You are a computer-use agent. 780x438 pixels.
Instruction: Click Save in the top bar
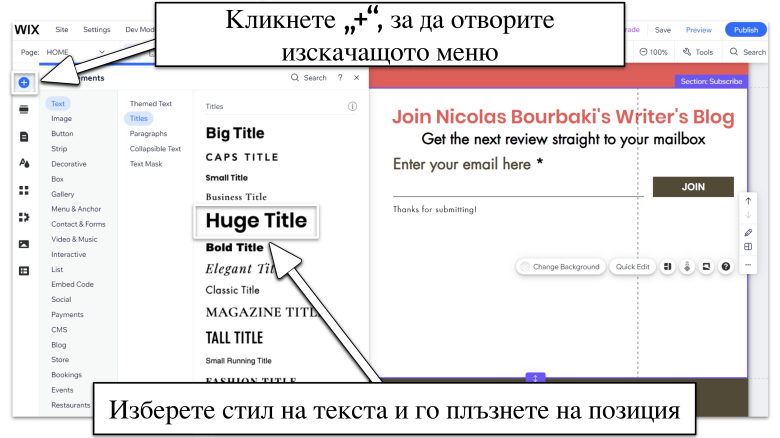pos(663,30)
